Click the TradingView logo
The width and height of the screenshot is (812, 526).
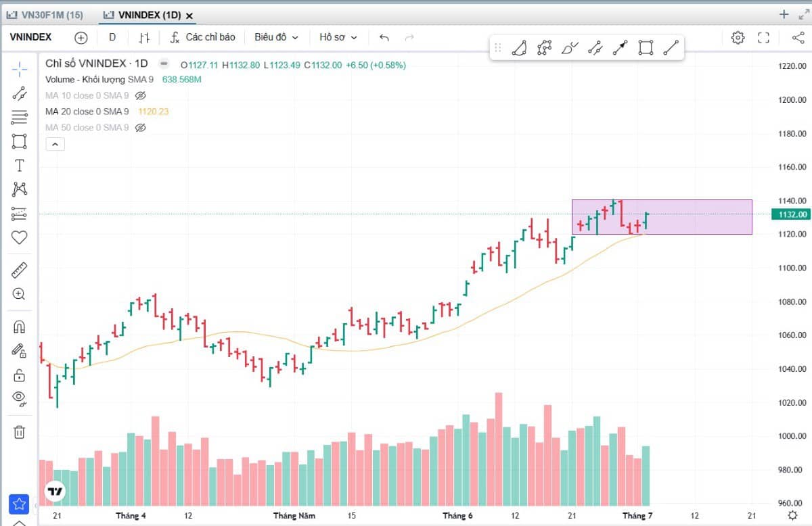click(55, 492)
